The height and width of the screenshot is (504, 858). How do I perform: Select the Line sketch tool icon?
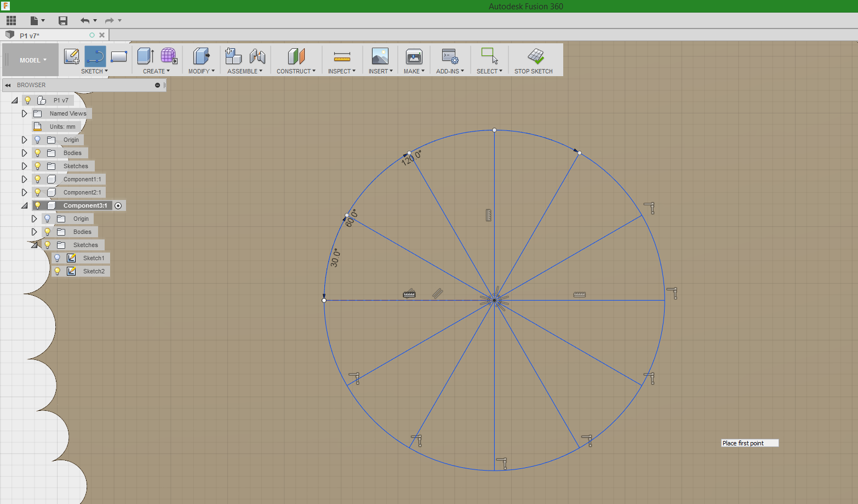point(95,56)
